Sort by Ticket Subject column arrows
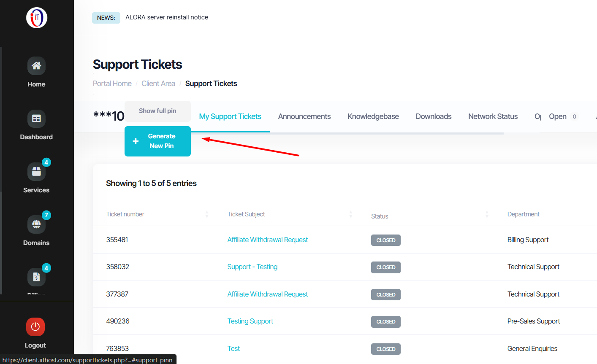 click(x=350, y=214)
